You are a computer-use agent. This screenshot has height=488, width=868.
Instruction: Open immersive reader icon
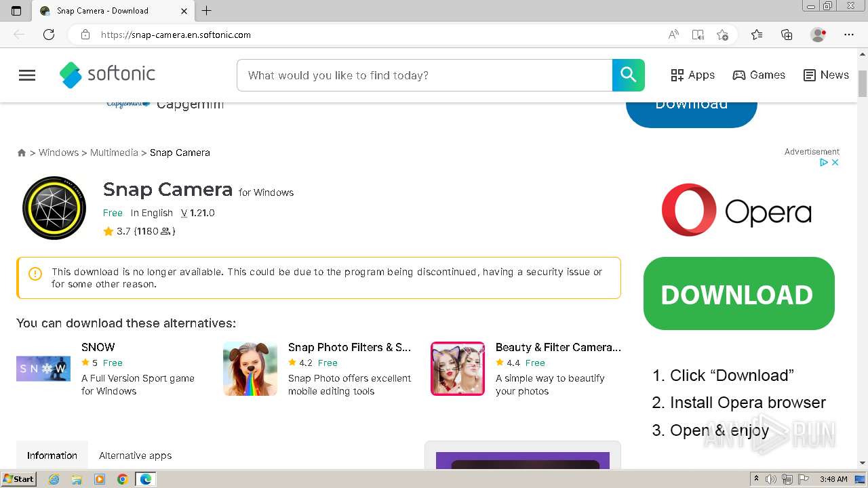point(698,35)
